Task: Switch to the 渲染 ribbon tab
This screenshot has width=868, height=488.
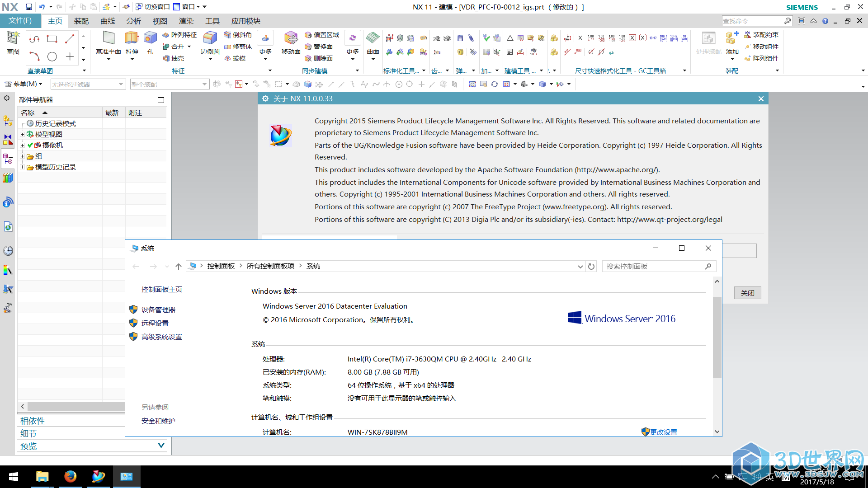Action: (x=186, y=21)
